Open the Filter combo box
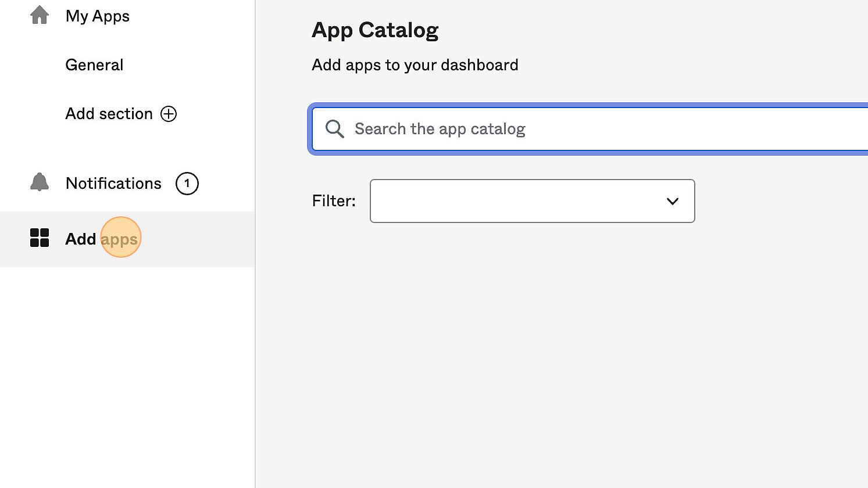 pos(517,201)
